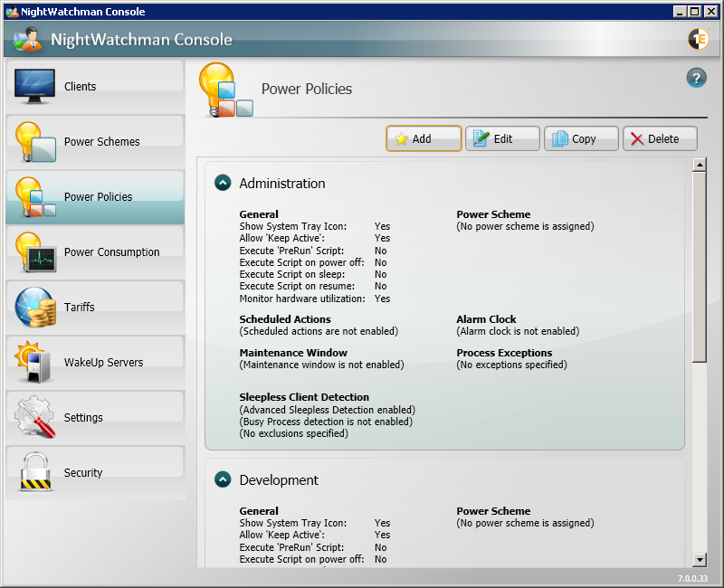The height and width of the screenshot is (588, 724).
Task: Open Power Schemes via its lightbulb icon
Action: click(x=35, y=142)
